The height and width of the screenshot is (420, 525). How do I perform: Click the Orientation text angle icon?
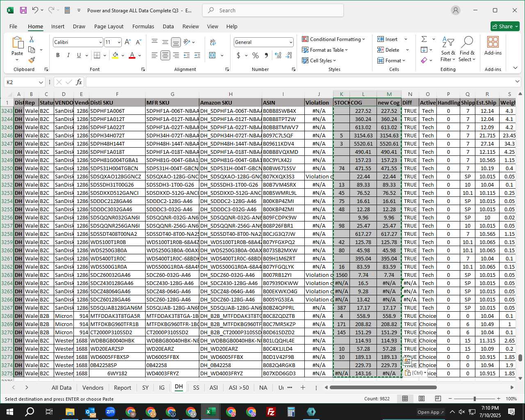(187, 42)
